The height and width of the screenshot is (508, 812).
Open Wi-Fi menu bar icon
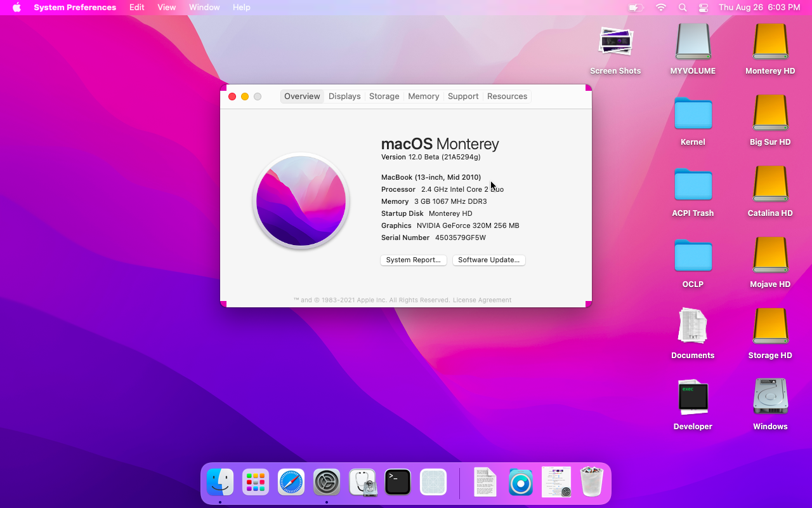661,8
